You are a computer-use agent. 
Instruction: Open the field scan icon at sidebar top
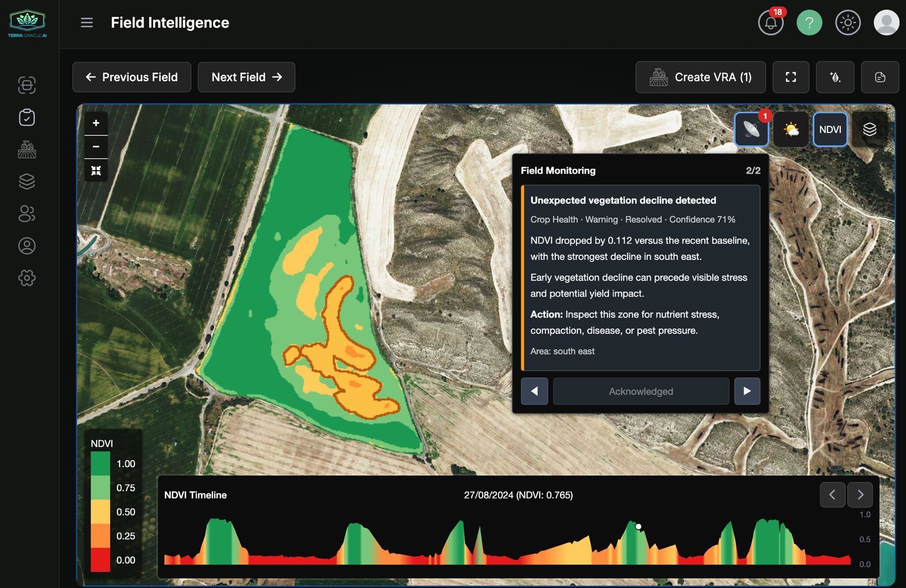(x=27, y=85)
